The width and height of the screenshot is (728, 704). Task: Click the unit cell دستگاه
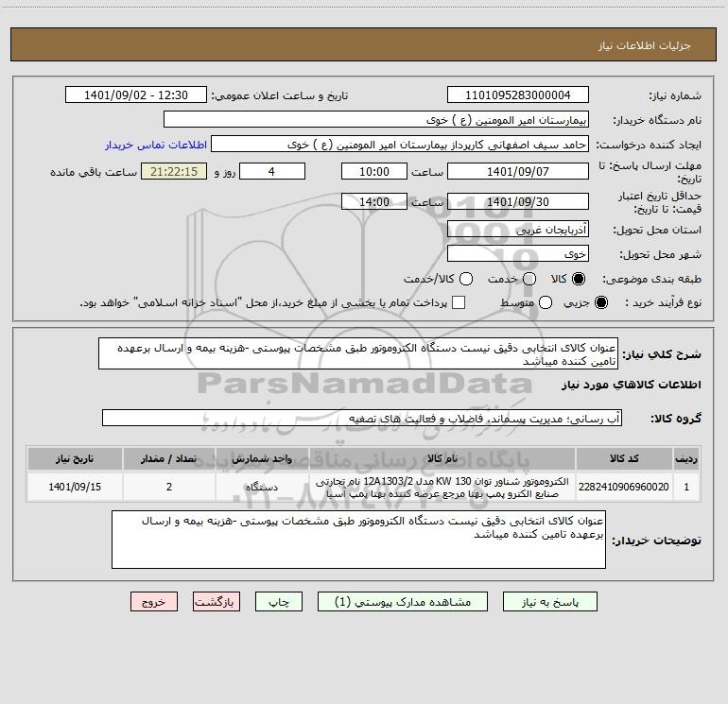pos(262,487)
